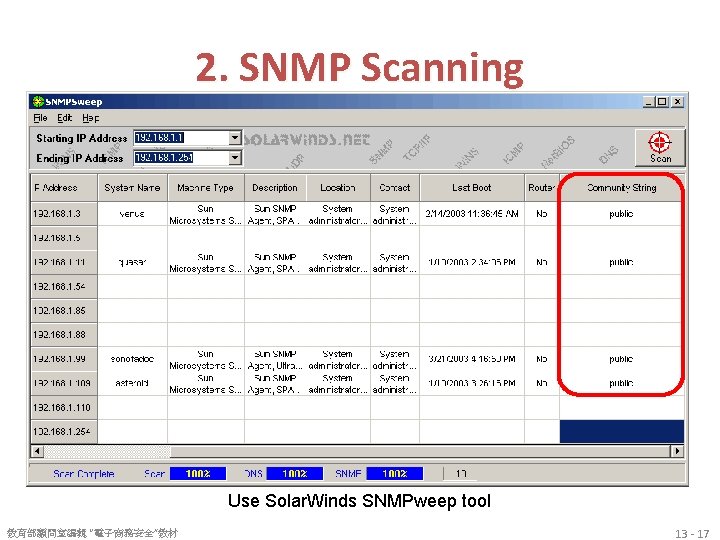The image size is (720, 540).
Task: Expand the Ending IP Address dropdown
Action: [235, 158]
